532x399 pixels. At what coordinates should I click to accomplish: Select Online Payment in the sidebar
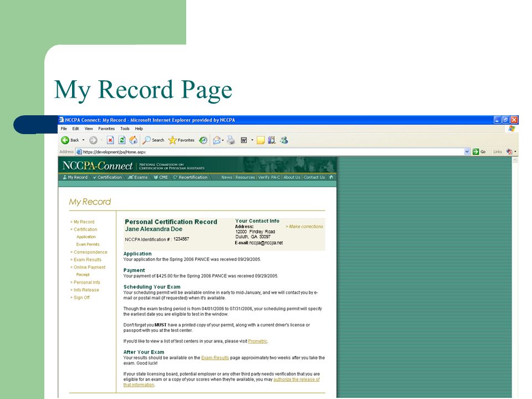coord(90,267)
